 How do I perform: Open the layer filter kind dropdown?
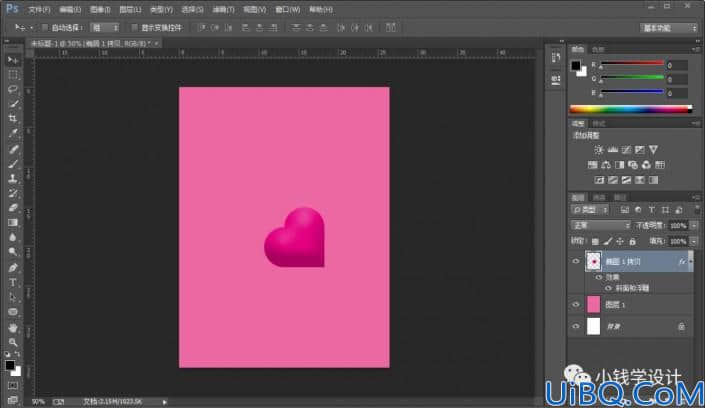click(590, 210)
